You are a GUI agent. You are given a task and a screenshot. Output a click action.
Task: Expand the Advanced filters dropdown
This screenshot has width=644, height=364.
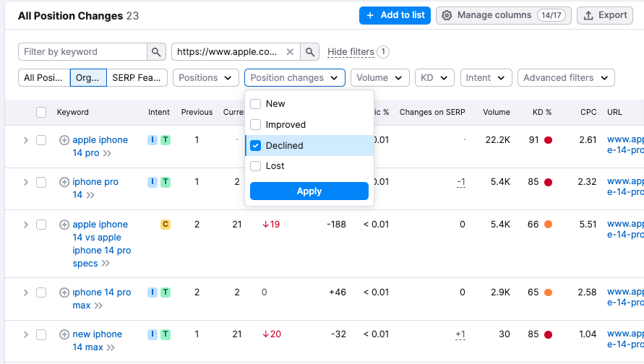coord(566,78)
